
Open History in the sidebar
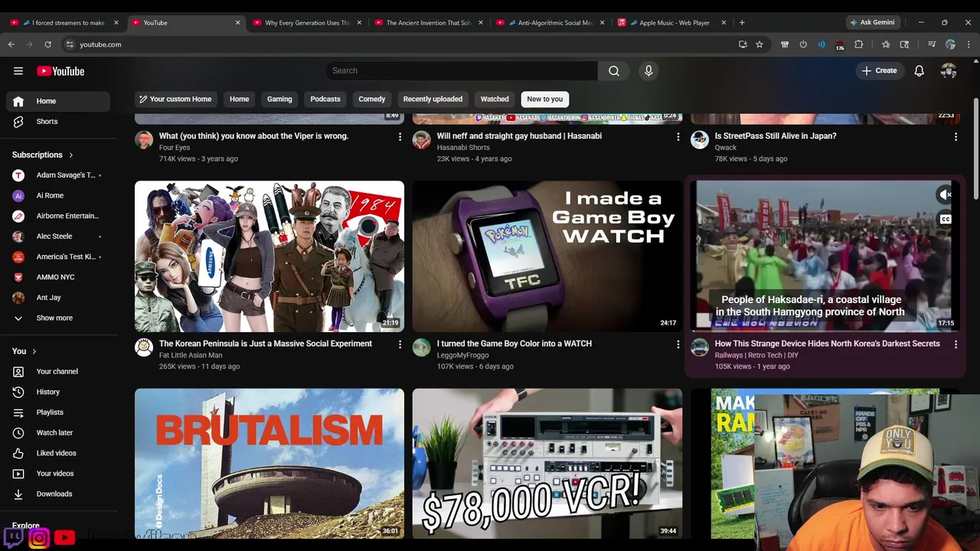point(58,392)
